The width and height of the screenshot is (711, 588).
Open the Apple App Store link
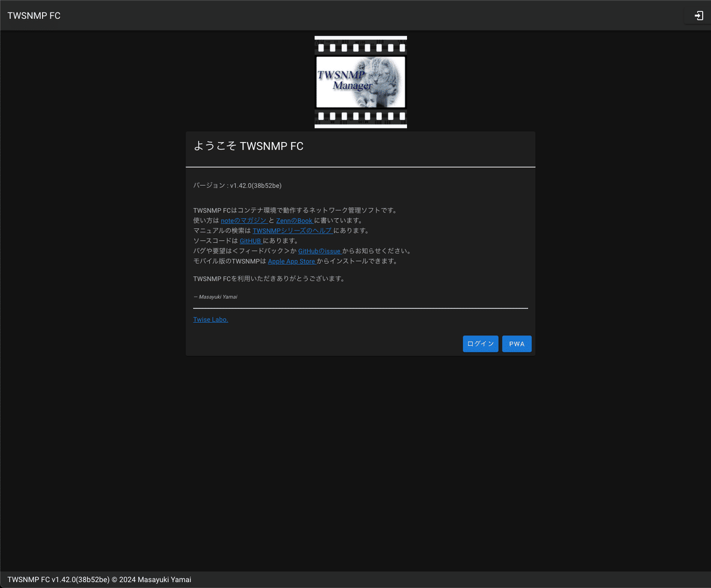click(292, 261)
